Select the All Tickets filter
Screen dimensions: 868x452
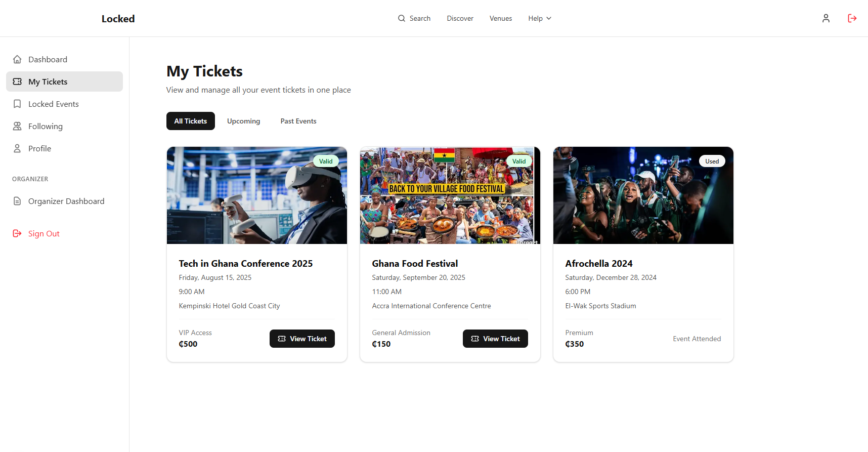(x=190, y=121)
